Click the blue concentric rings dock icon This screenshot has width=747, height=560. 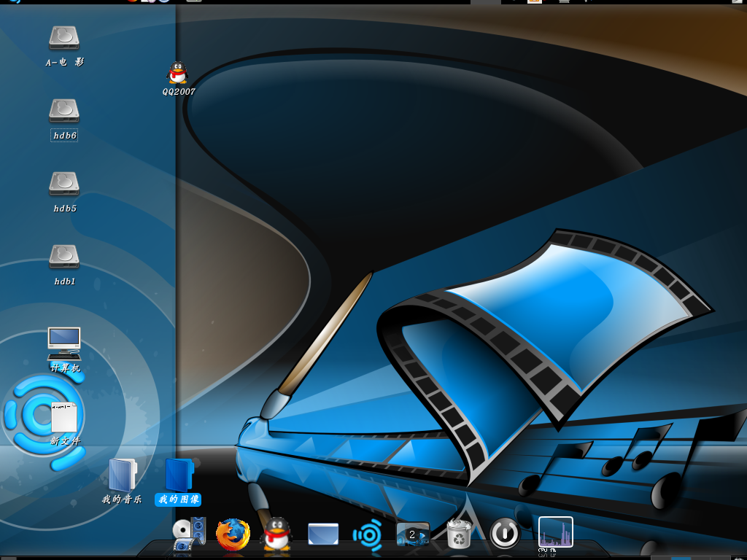pos(368,534)
